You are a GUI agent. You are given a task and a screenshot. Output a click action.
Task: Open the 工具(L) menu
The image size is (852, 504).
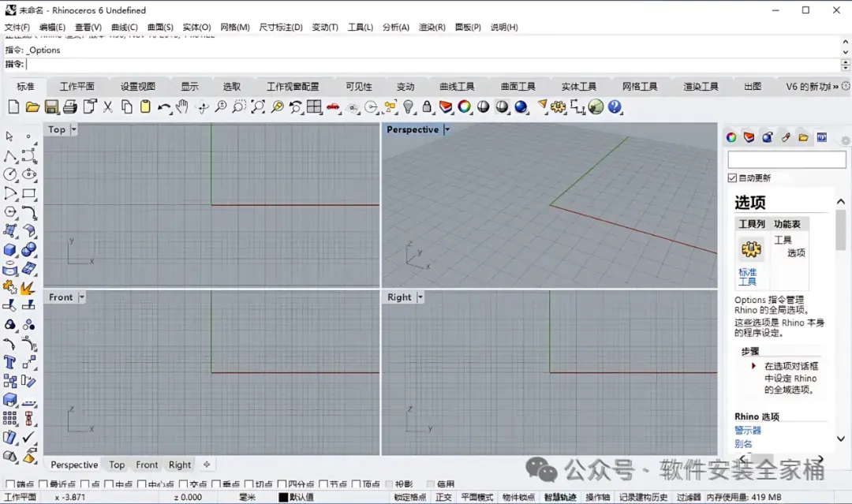[361, 27]
